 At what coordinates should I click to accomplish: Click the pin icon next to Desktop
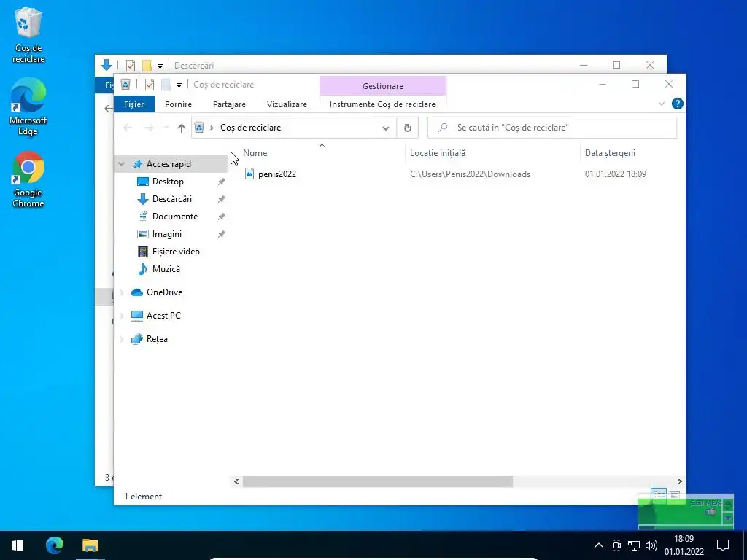(221, 182)
